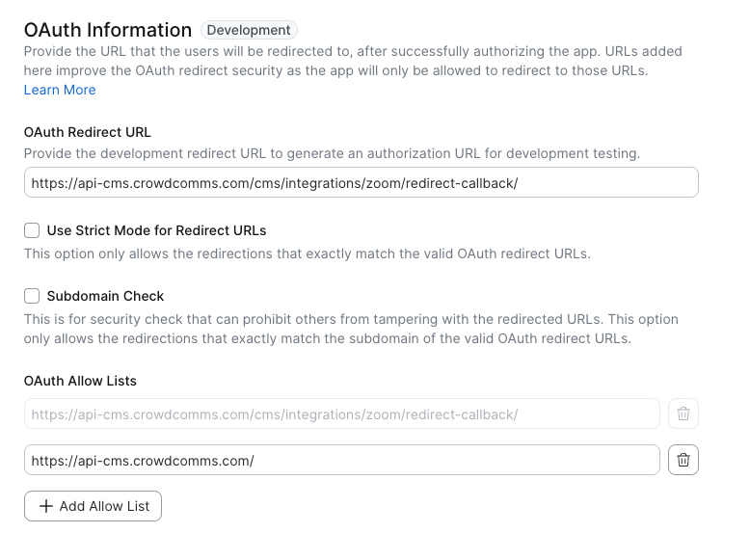Delete the api-cms.crowdcomms.com/ allow list entry

pos(683,460)
